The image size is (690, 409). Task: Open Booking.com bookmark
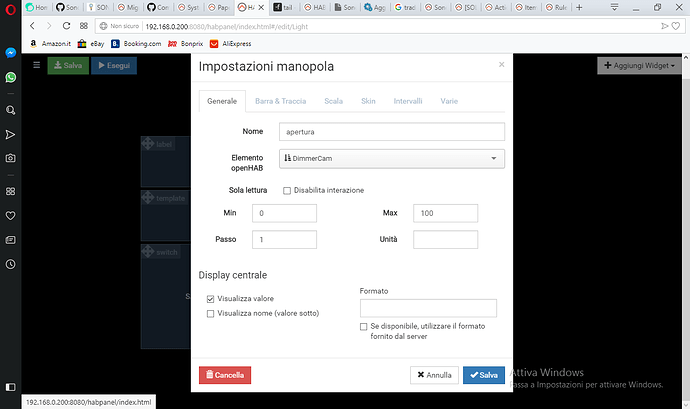[136, 44]
